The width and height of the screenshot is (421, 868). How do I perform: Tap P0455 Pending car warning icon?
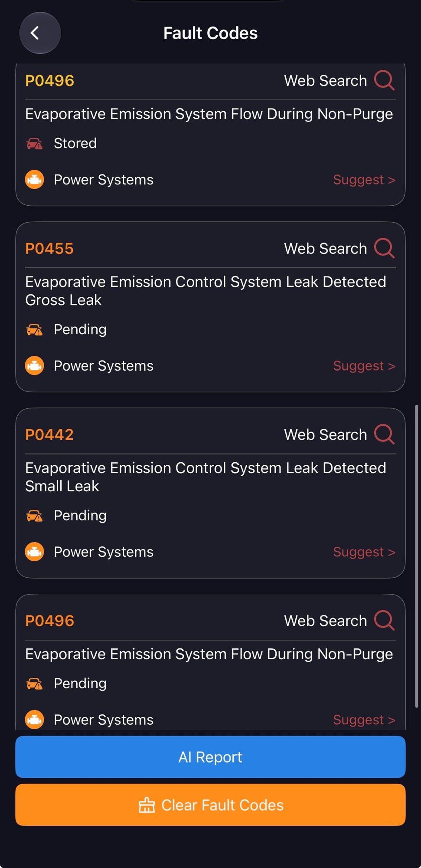tap(34, 329)
